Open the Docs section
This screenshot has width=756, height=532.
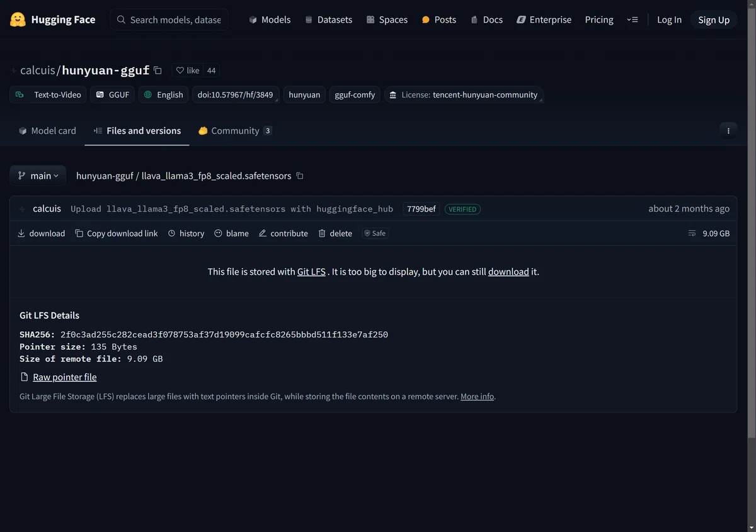pyautogui.click(x=486, y=20)
